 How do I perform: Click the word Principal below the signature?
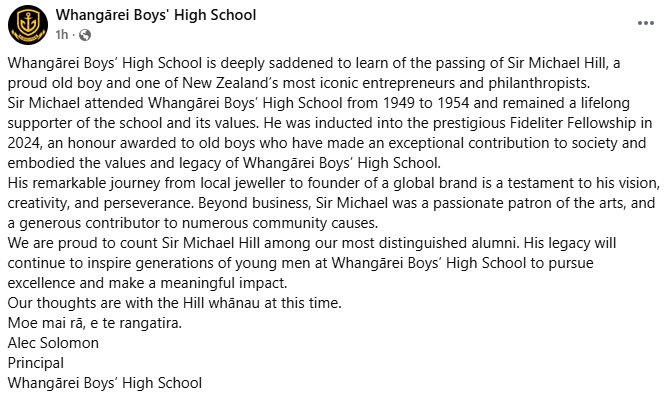pos(36,363)
